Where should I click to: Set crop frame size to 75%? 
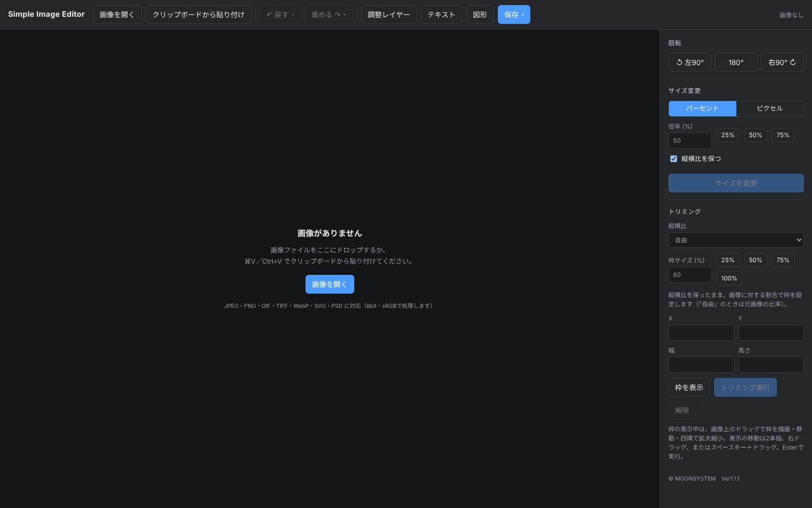point(783,260)
